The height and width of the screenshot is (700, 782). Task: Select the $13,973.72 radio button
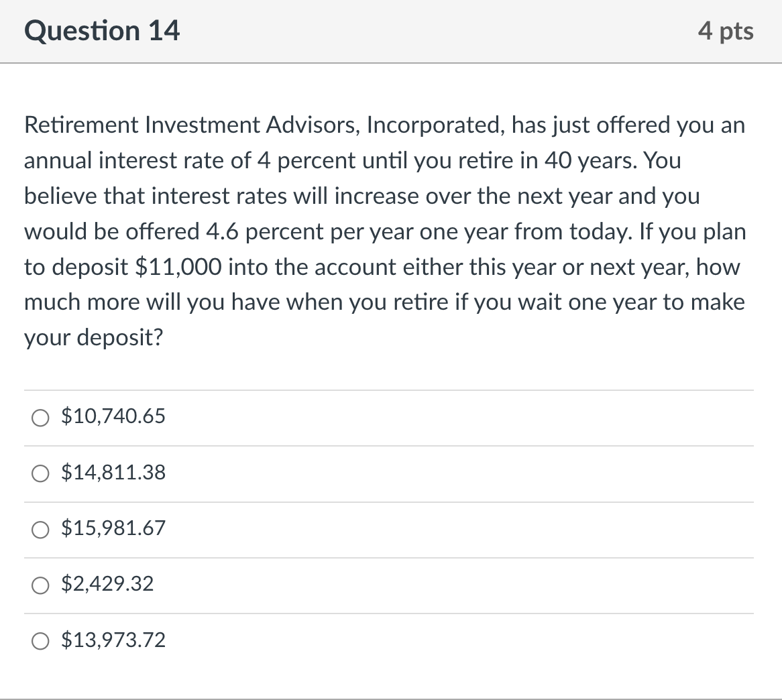pos(40,641)
